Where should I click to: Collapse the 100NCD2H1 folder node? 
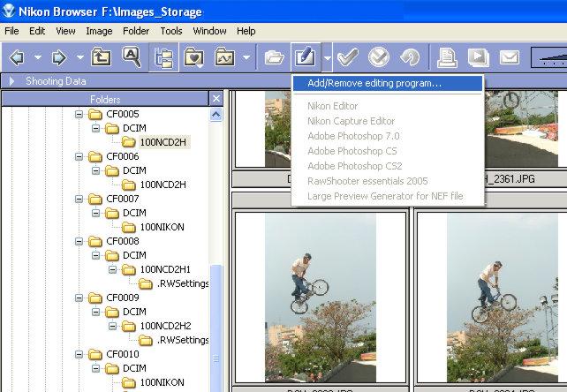coord(112,269)
